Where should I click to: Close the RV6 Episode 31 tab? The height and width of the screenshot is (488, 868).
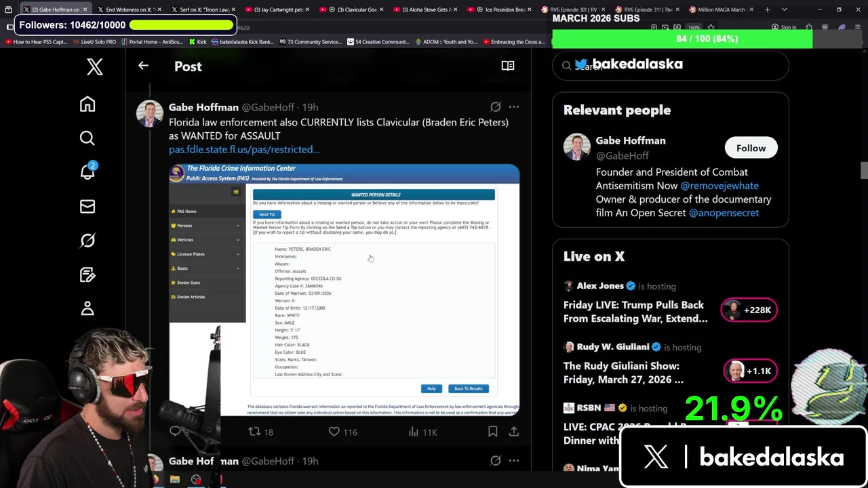(677, 9)
